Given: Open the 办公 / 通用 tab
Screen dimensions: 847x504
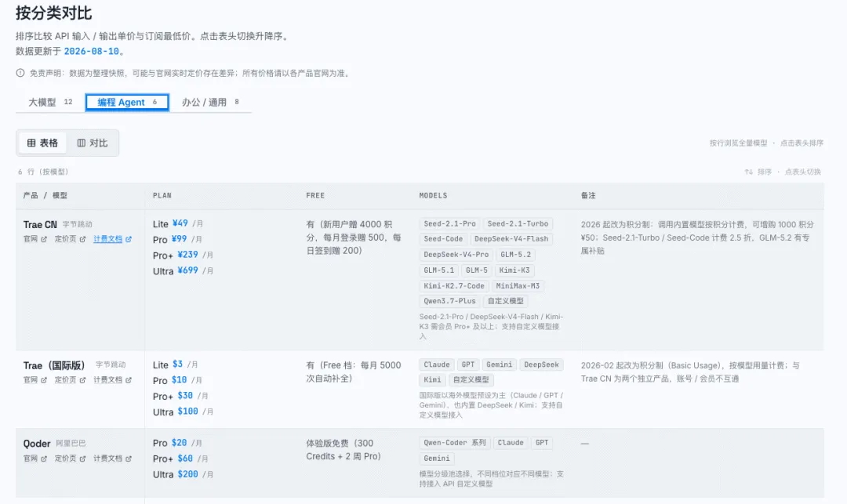Looking at the screenshot, I should click(x=210, y=102).
